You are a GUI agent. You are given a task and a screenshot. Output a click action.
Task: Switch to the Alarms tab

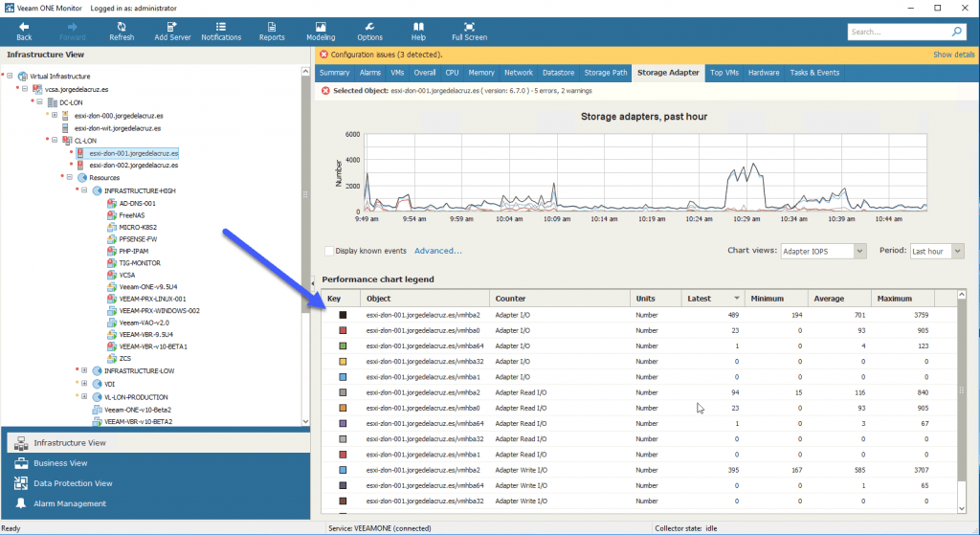(370, 73)
